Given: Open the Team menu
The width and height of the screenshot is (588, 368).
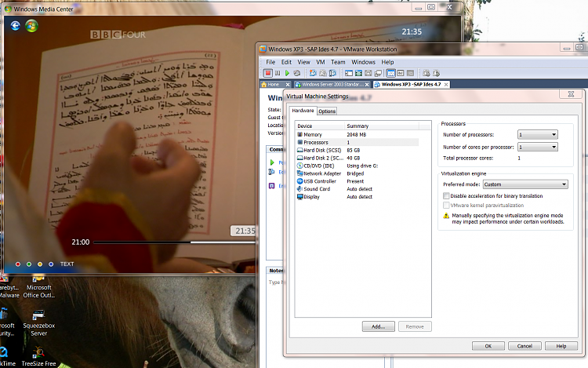Looking at the screenshot, I should click(338, 62).
